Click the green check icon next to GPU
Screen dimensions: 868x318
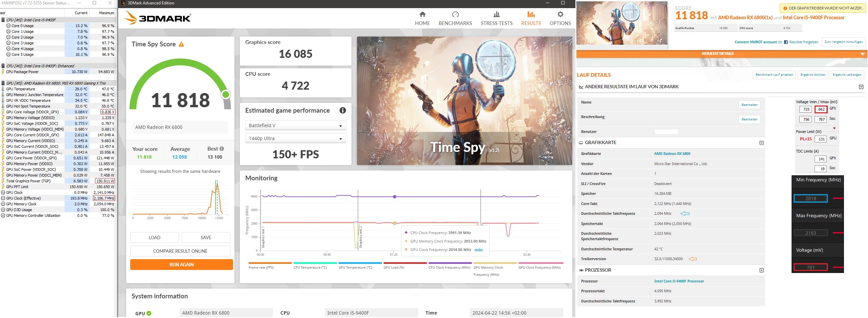click(x=149, y=313)
